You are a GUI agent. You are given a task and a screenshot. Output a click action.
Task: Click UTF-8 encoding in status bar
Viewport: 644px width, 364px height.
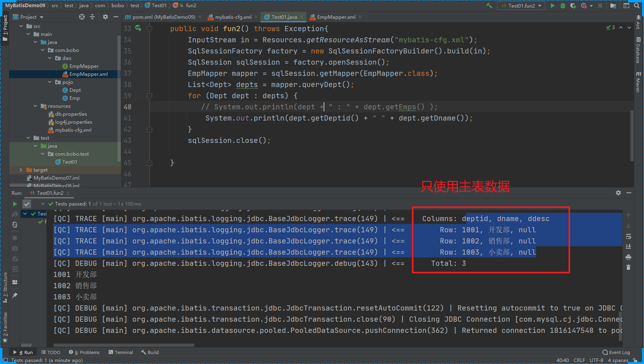coord(596,360)
